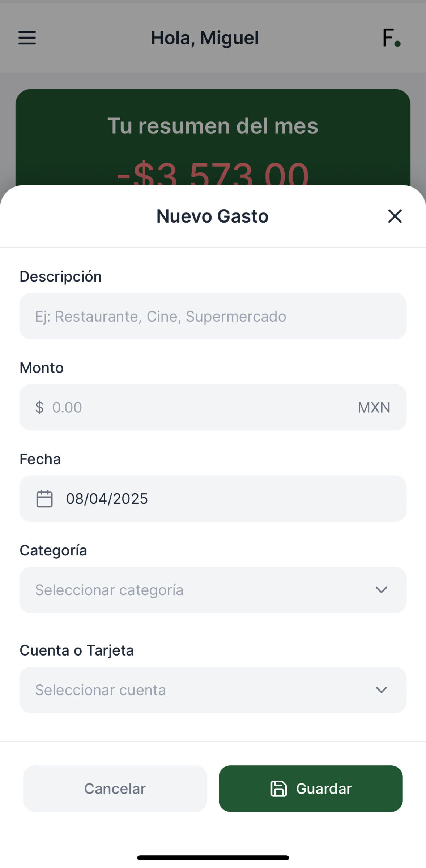Tap the home indicator bar
426x868 pixels.
(213, 858)
